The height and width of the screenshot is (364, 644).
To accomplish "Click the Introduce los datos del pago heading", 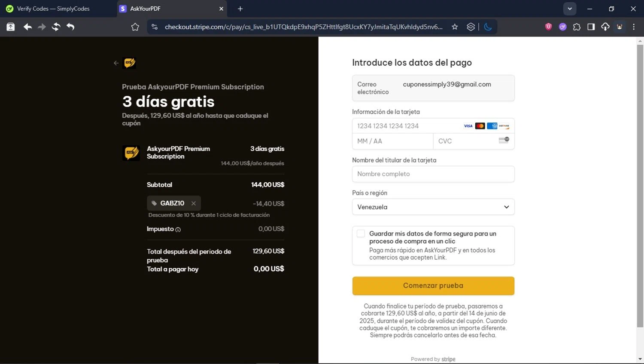I will (412, 63).
